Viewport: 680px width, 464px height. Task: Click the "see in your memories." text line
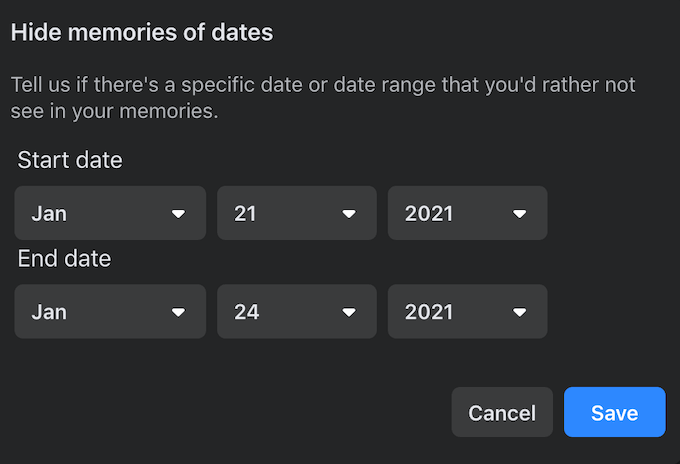point(114,112)
